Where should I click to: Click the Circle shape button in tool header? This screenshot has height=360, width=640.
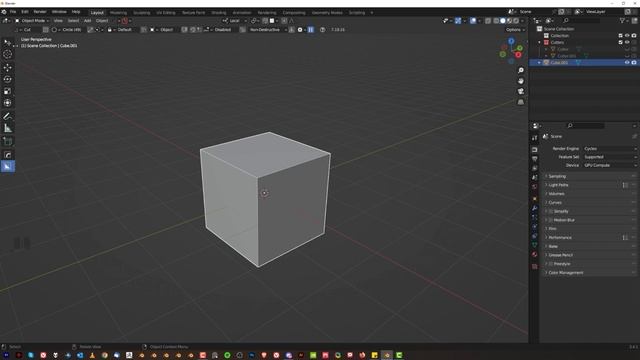coord(67,30)
